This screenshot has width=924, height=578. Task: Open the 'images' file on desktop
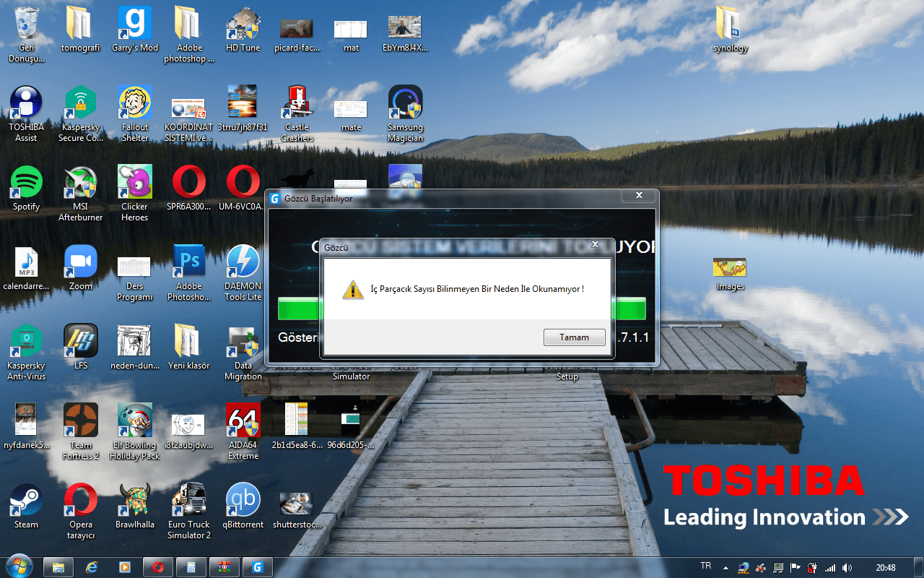coord(731,275)
